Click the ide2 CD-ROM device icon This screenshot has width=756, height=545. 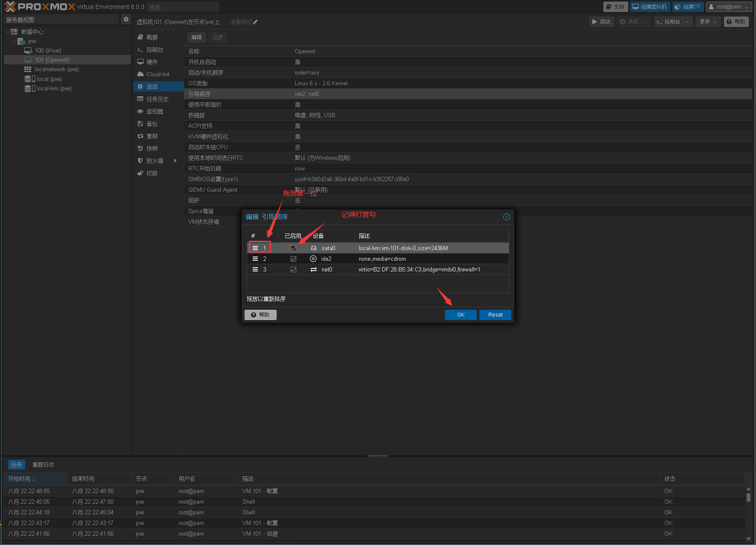coord(313,259)
